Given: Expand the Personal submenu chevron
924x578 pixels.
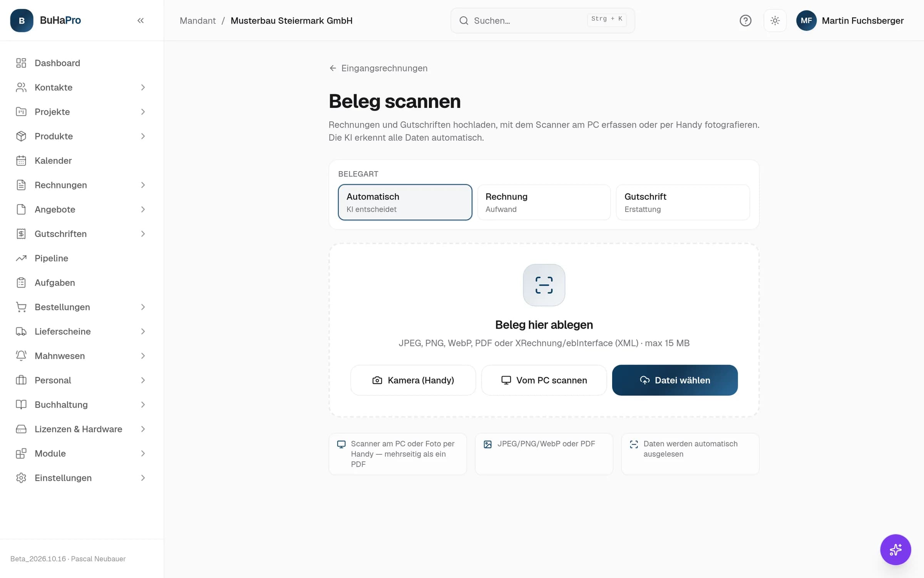Looking at the screenshot, I should click(143, 380).
